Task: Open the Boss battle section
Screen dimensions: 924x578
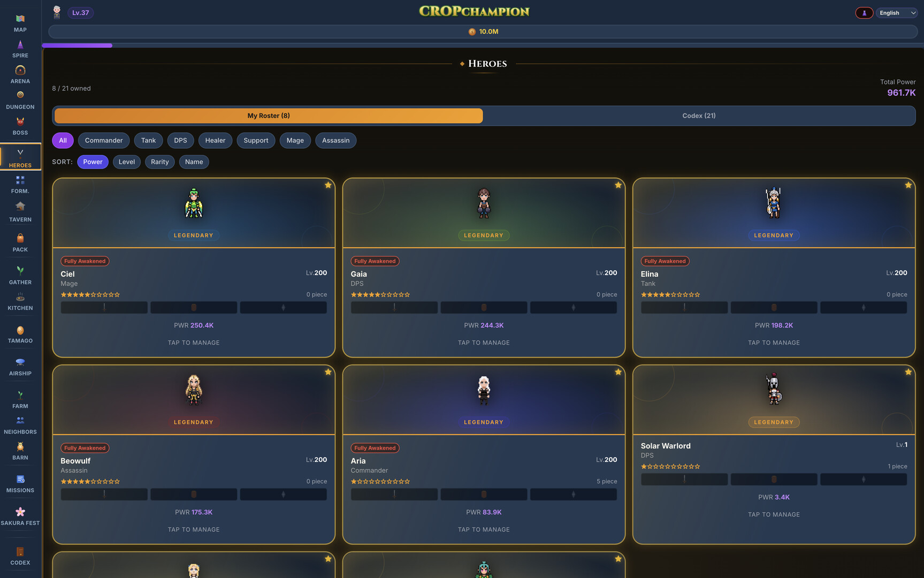Action: point(20,126)
